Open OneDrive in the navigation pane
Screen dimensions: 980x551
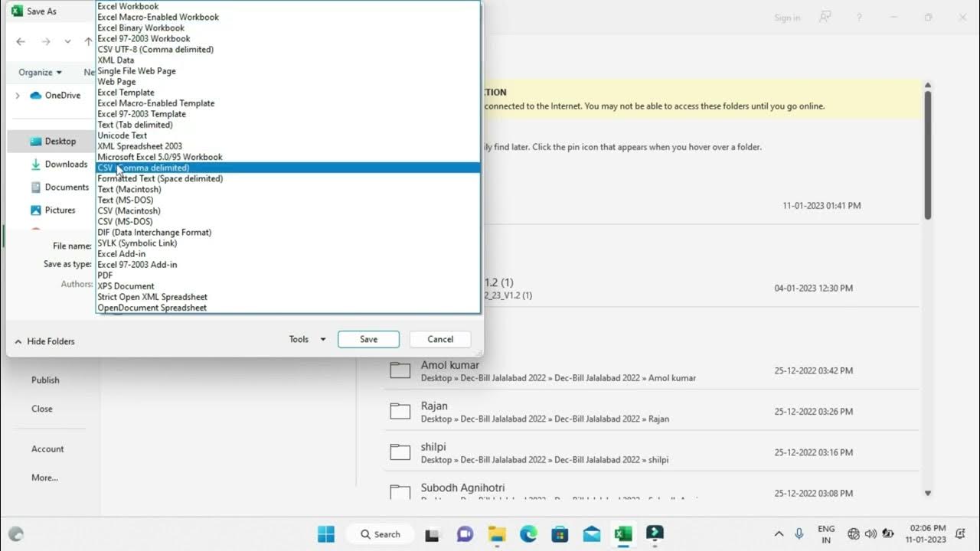(55, 96)
